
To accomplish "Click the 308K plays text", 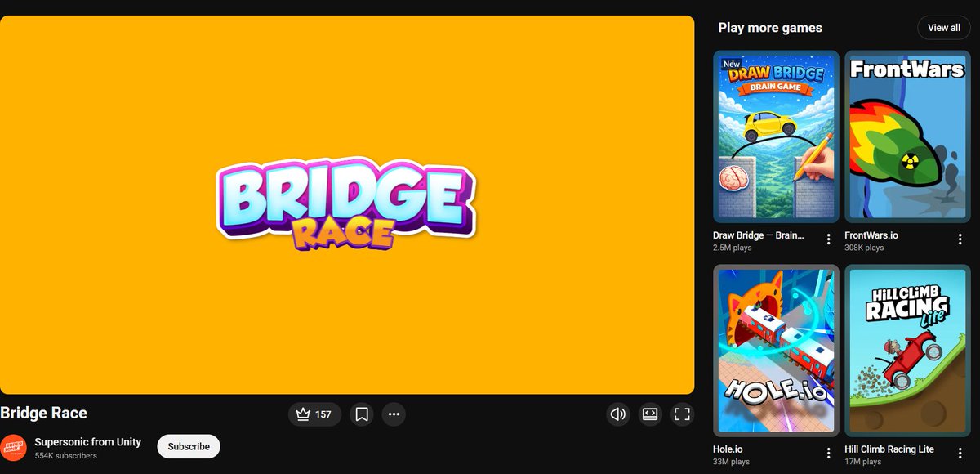I will point(864,248).
